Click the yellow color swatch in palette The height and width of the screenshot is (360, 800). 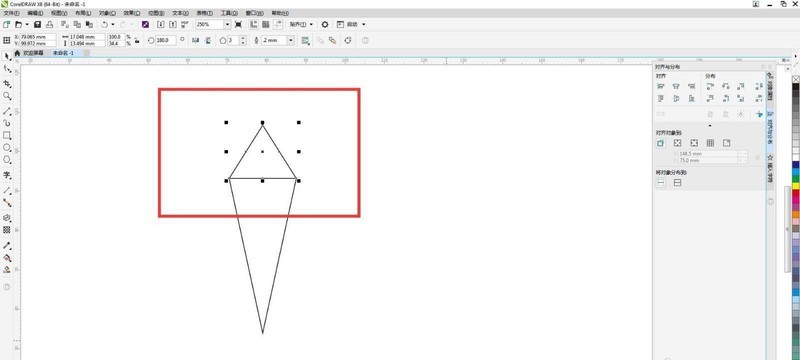[795, 186]
